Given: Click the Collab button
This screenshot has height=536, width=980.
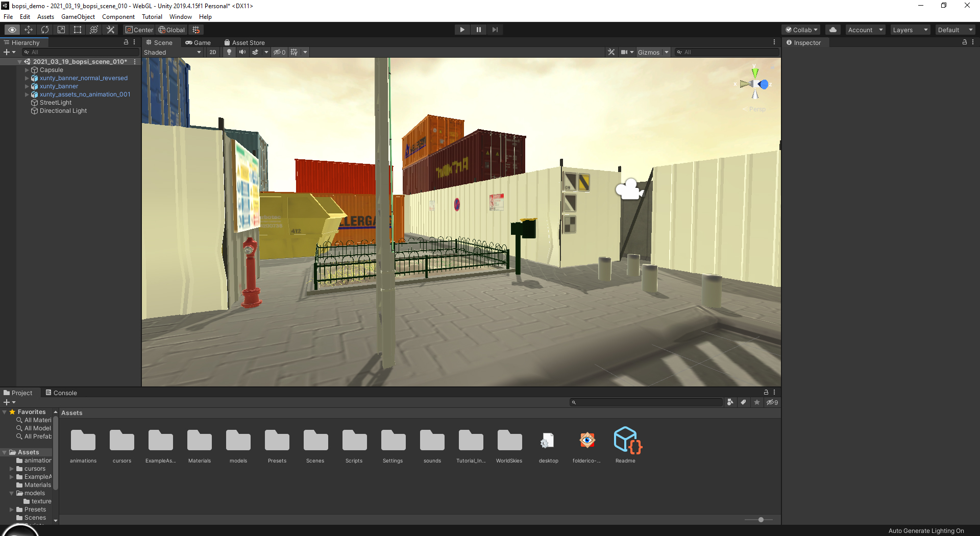Looking at the screenshot, I should click(x=800, y=29).
